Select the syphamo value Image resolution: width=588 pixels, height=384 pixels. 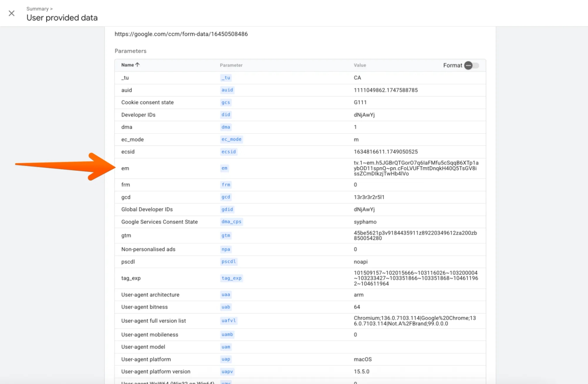click(x=365, y=222)
